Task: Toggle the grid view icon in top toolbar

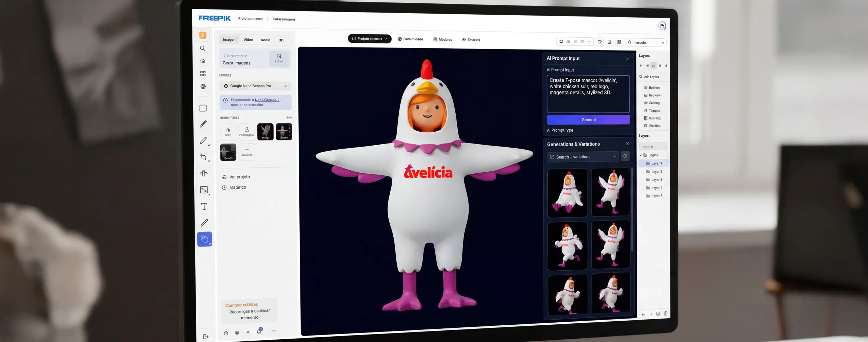Action: click(619, 42)
